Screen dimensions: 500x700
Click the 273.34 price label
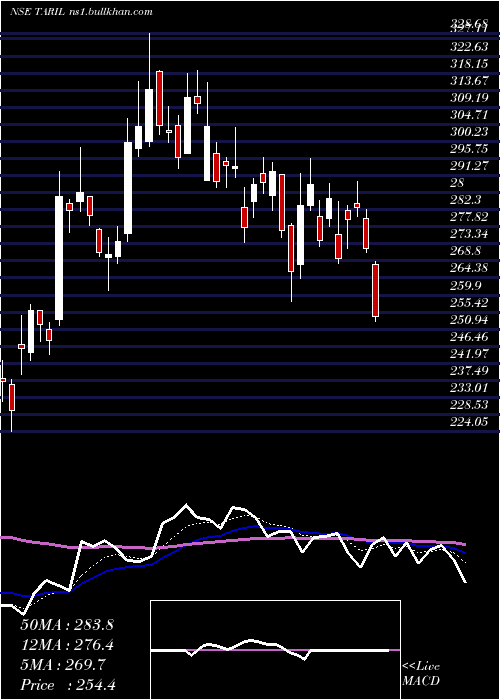click(x=469, y=233)
